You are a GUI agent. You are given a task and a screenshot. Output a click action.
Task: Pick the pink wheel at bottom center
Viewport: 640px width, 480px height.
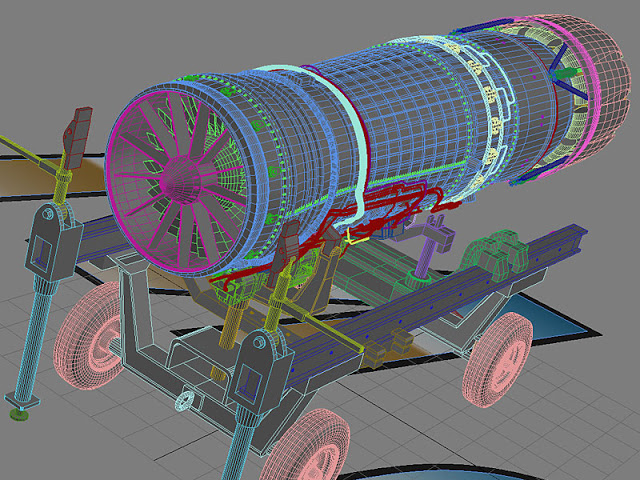tap(306, 447)
